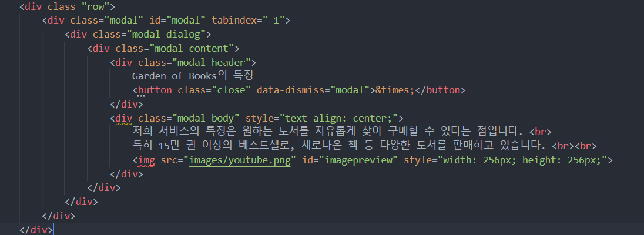Click the id="modal" attribute value
Viewport: 644px width, 235px height.
click(x=186, y=21)
